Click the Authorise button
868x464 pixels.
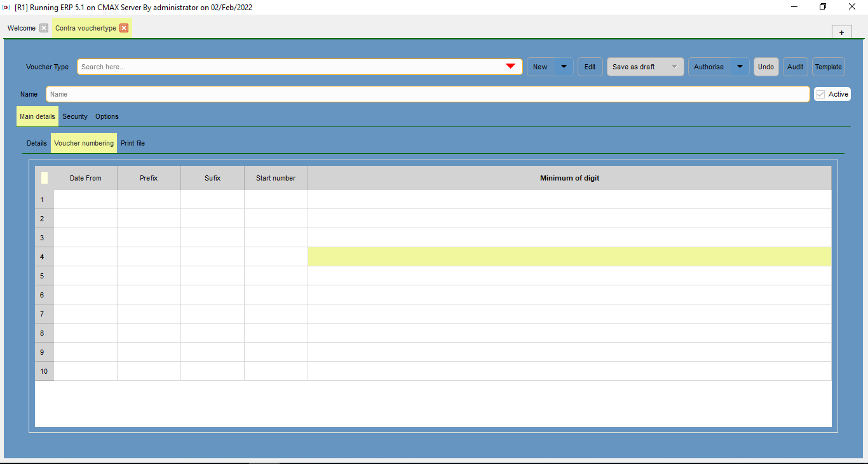709,67
